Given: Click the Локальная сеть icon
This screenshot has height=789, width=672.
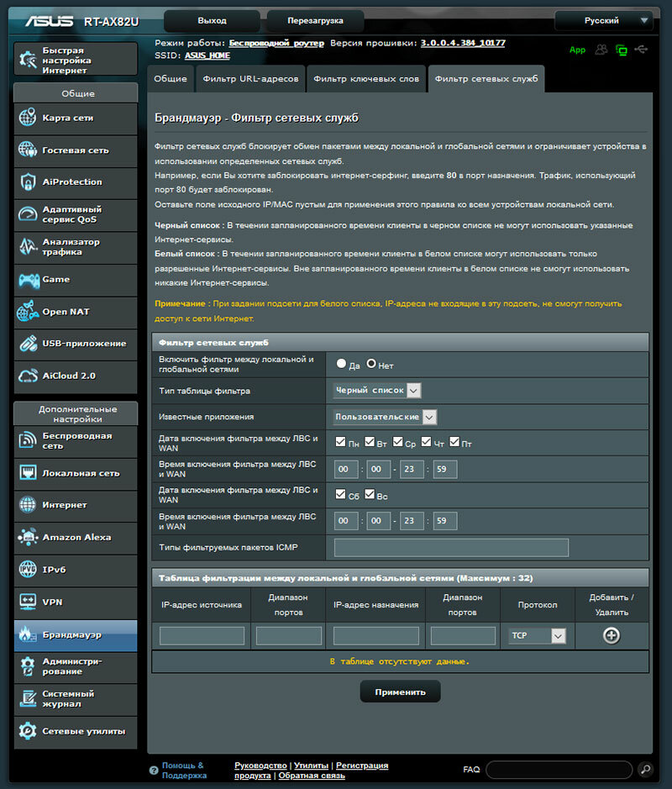Looking at the screenshot, I should pos(28,473).
